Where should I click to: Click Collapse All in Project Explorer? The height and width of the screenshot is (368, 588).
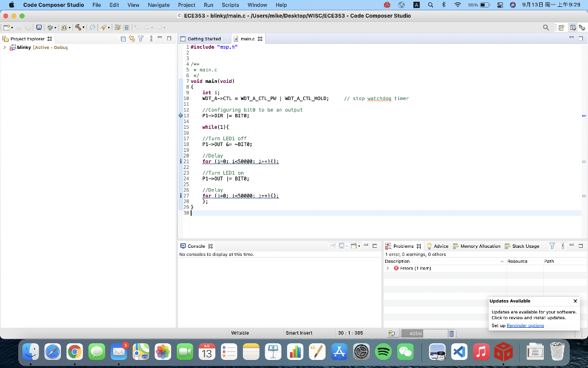123,39
